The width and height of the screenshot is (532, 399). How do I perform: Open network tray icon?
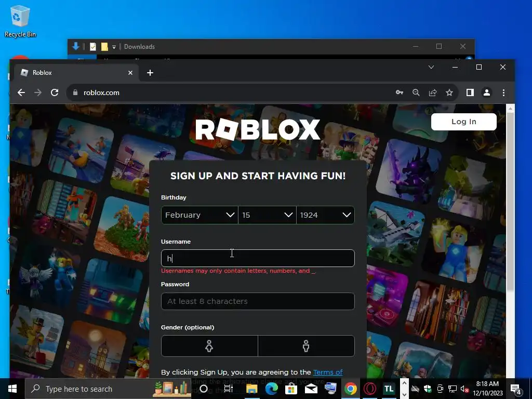[x=453, y=389]
